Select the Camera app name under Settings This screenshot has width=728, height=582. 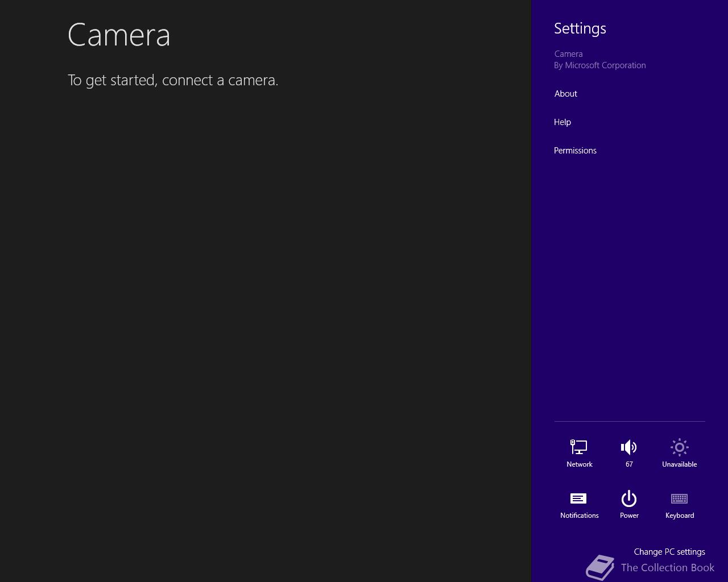pos(568,54)
